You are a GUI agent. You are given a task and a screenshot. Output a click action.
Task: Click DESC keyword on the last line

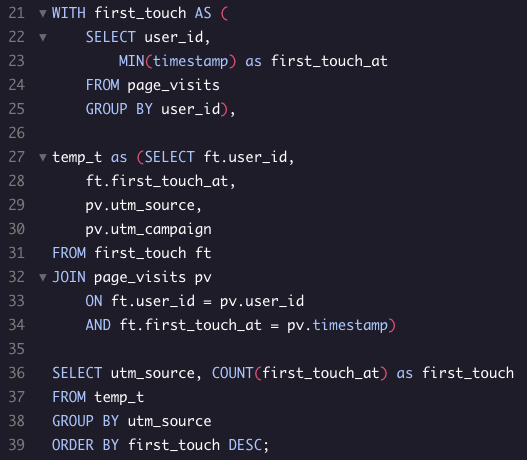click(245, 445)
